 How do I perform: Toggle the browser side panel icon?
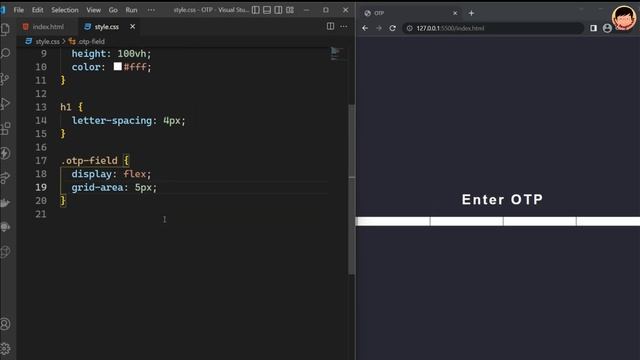(x=593, y=28)
